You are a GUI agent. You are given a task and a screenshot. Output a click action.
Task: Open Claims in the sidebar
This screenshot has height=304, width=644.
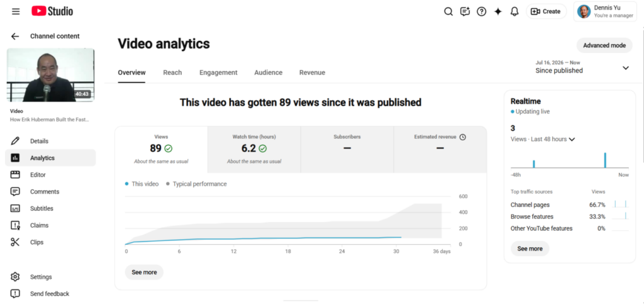(50, 225)
